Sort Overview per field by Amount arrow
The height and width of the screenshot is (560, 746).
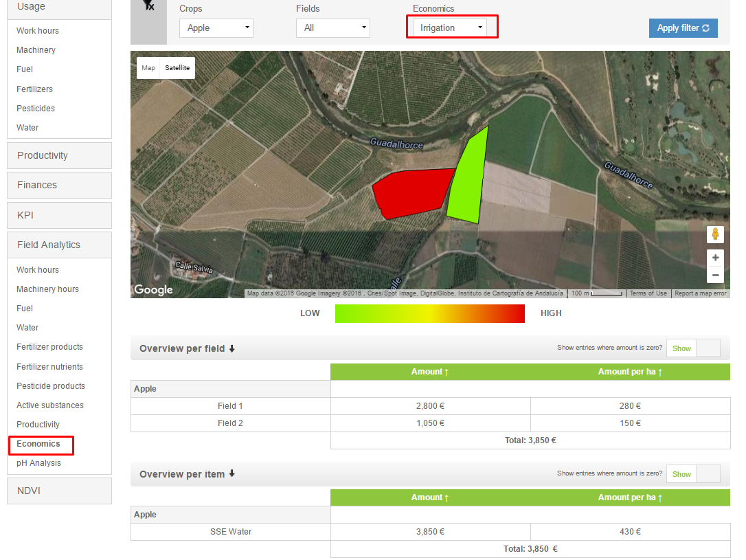[x=447, y=372]
